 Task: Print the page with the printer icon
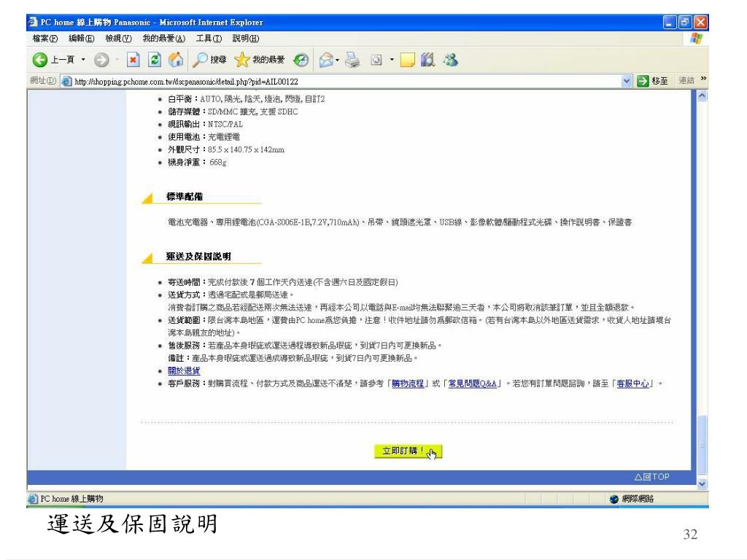pyautogui.click(x=352, y=60)
